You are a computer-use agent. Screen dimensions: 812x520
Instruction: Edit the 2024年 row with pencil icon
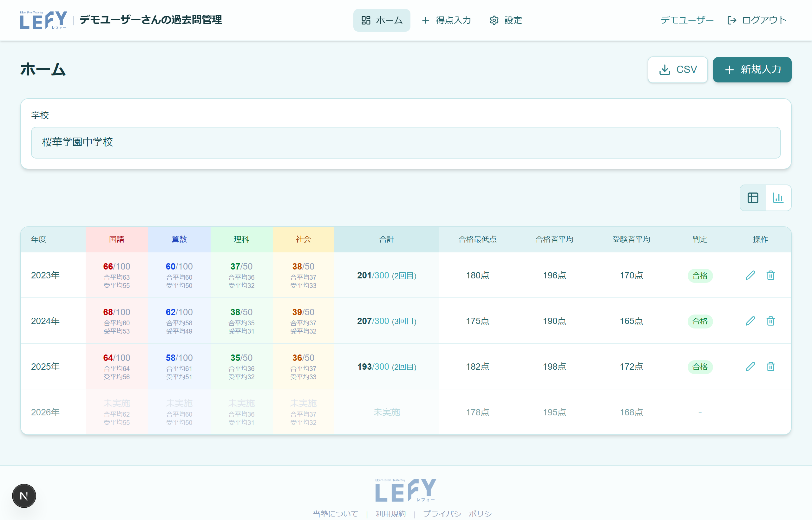click(750, 321)
